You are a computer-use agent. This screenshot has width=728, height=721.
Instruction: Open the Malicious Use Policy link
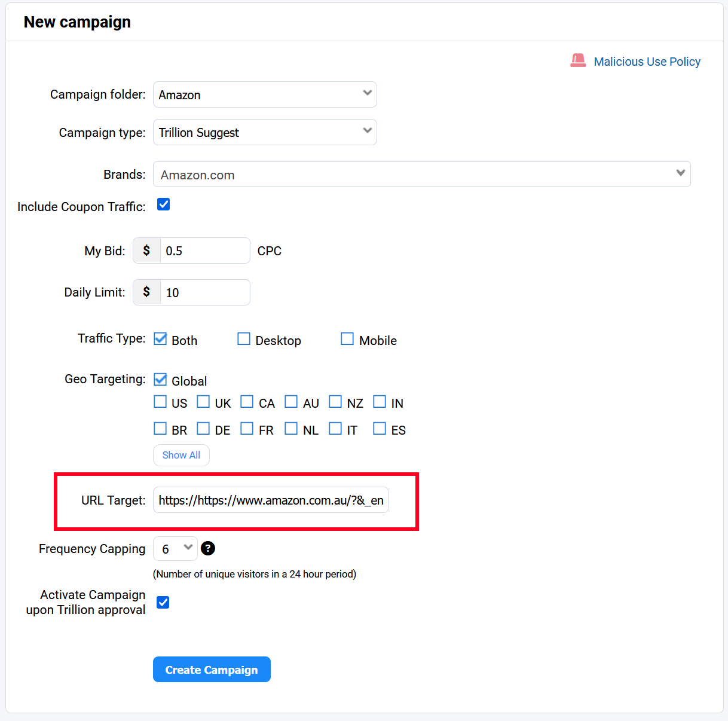coord(647,62)
